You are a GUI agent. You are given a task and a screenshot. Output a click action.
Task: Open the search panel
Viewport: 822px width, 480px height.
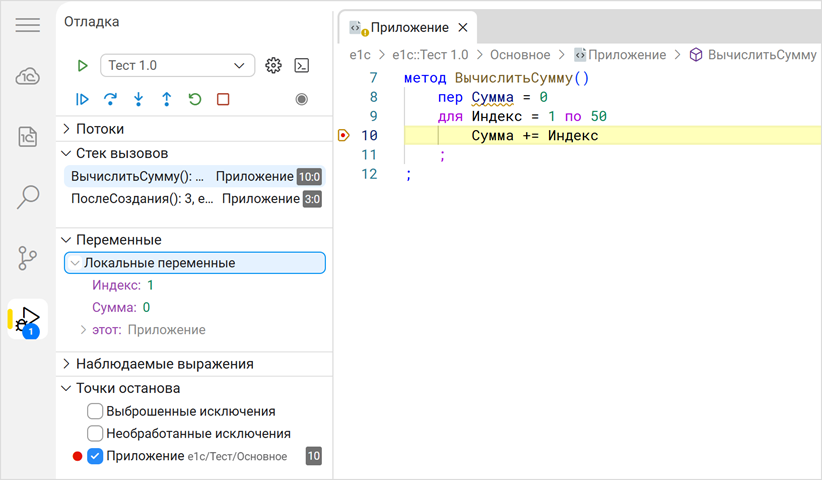pyautogui.click(x=27, y=197)
